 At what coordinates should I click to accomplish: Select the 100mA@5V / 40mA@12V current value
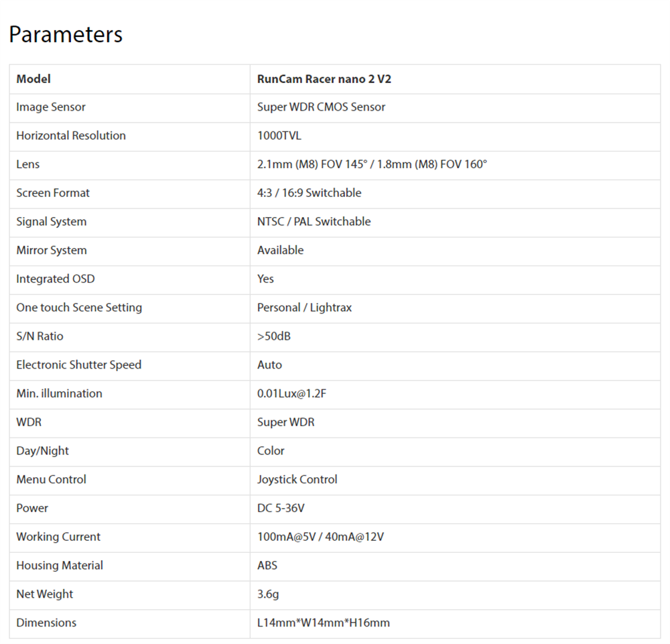320,537
